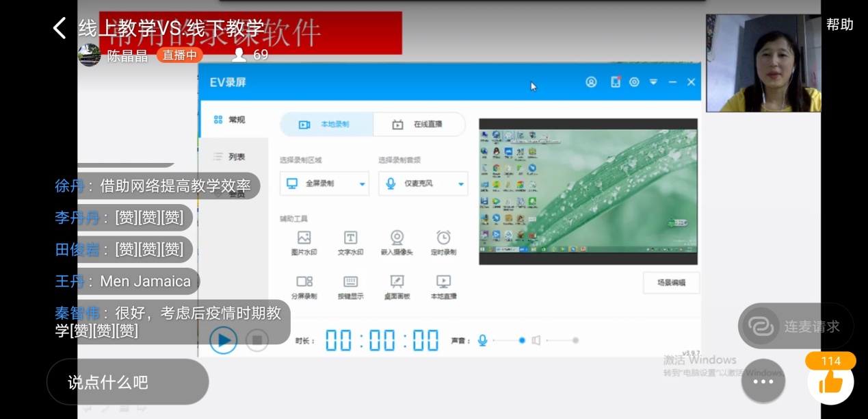This screenshot has width=868, height=419.
Task: Tap 秦智伟's comment about 后疫情时期教学
Action: (x=168, y=322)
